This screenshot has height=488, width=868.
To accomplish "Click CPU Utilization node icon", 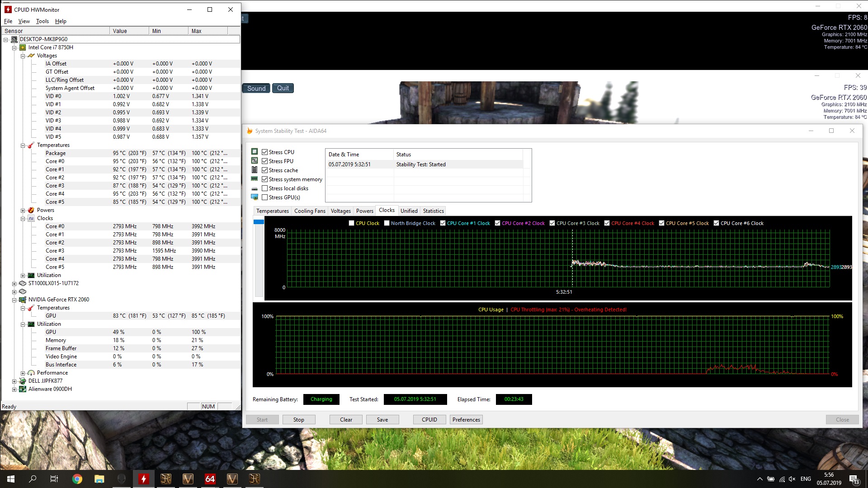I will (31, 275).
